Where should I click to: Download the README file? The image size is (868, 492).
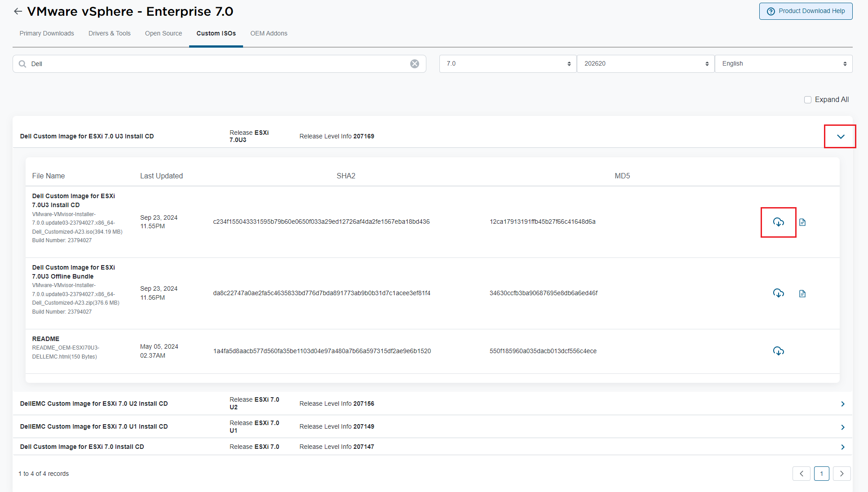click(779, 351)
